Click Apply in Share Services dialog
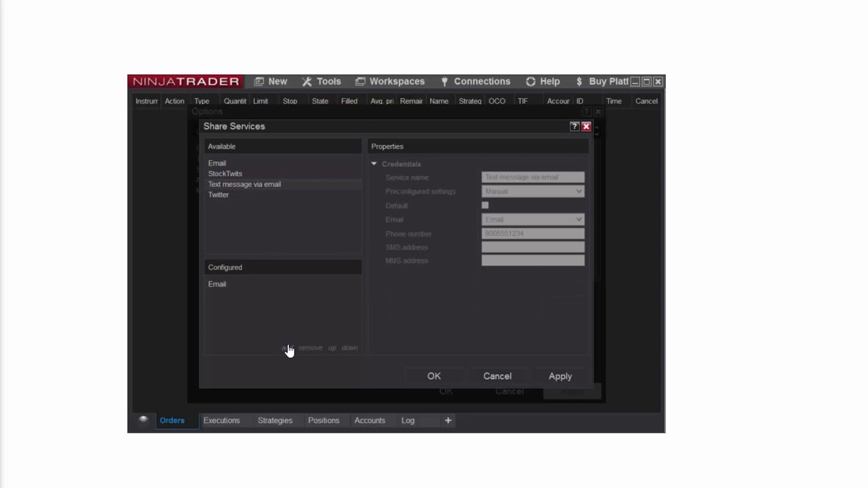 pyautogui.click(x=560, y=376)
